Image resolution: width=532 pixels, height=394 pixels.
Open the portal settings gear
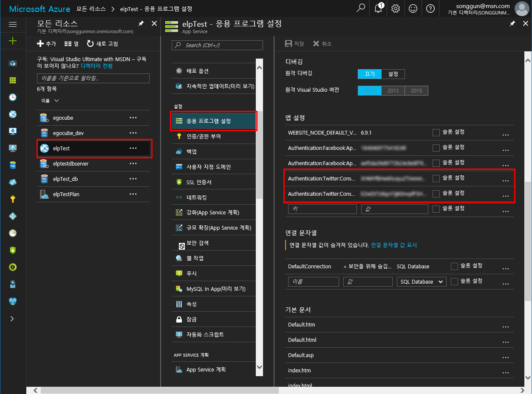[396, 8]
